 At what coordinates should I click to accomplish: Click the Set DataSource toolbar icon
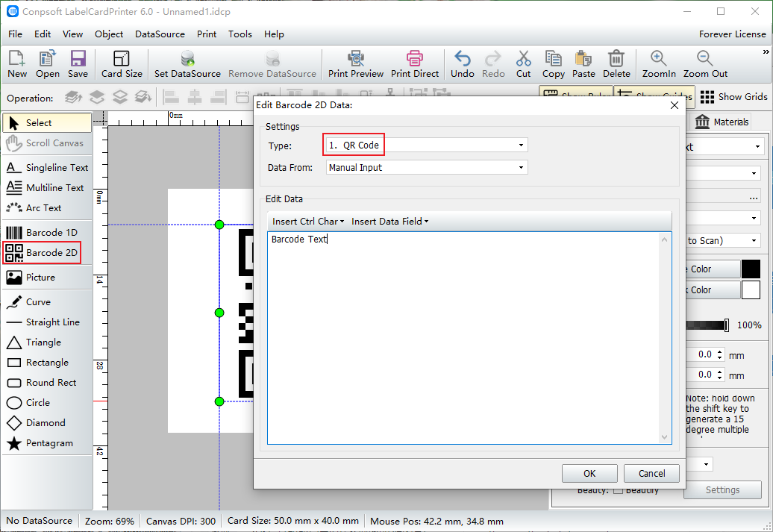187,64
